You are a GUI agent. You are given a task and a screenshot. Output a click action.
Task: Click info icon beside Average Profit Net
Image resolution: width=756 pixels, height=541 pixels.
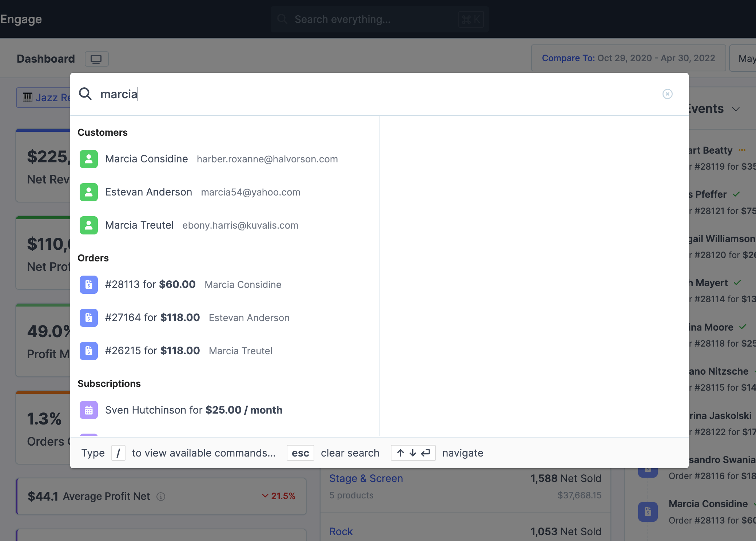[x=161, y=497]
